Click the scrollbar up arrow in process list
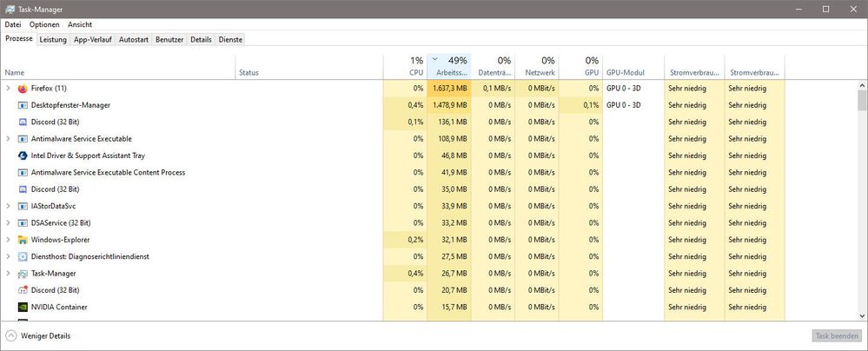 click(862, 85)
